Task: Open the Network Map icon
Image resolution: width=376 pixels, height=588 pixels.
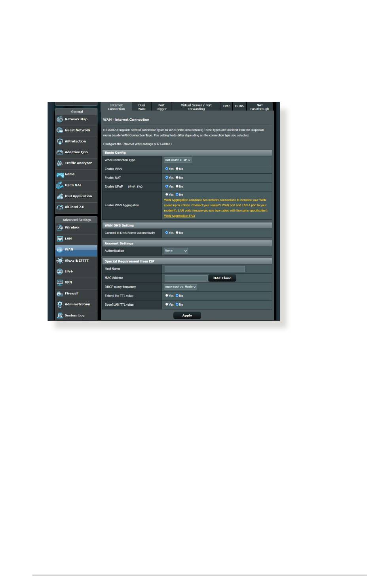Action: point(60,119)
